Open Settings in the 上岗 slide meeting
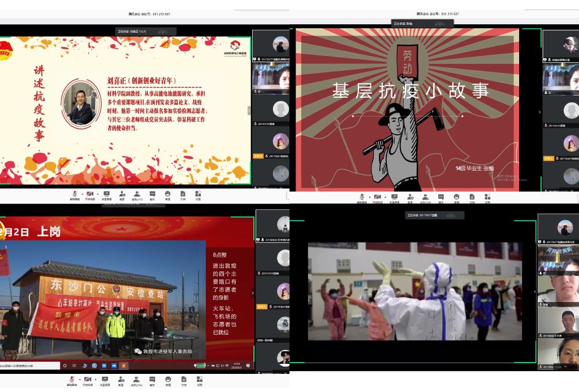The height and width of the screenshot is (392, 579). pyautogui.click(x=200, y=381)
